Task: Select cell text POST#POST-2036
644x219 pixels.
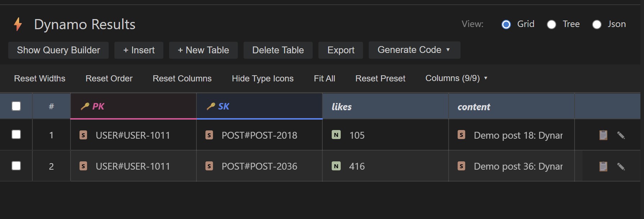Action: pos(259,166)
